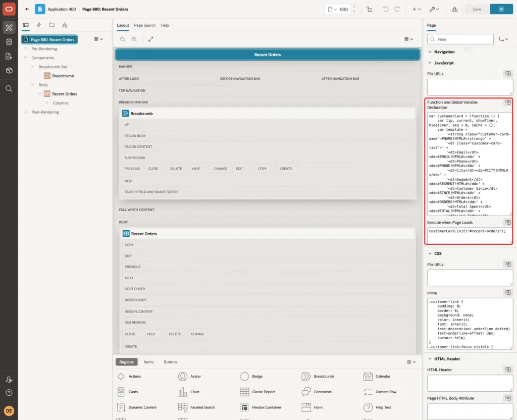Open the gallery options menu dropdown

[x=411, y=361]
